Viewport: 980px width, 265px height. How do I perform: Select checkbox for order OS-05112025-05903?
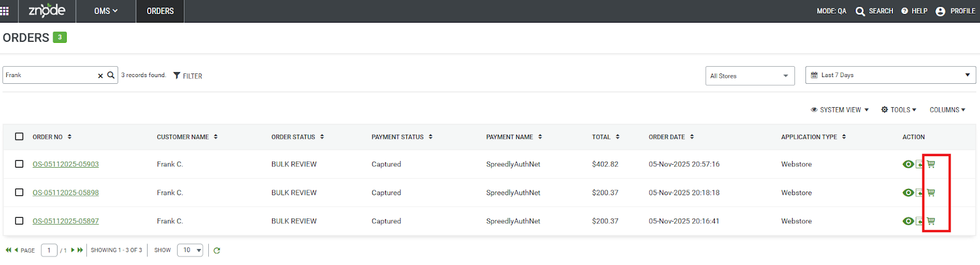coord(19,164)
